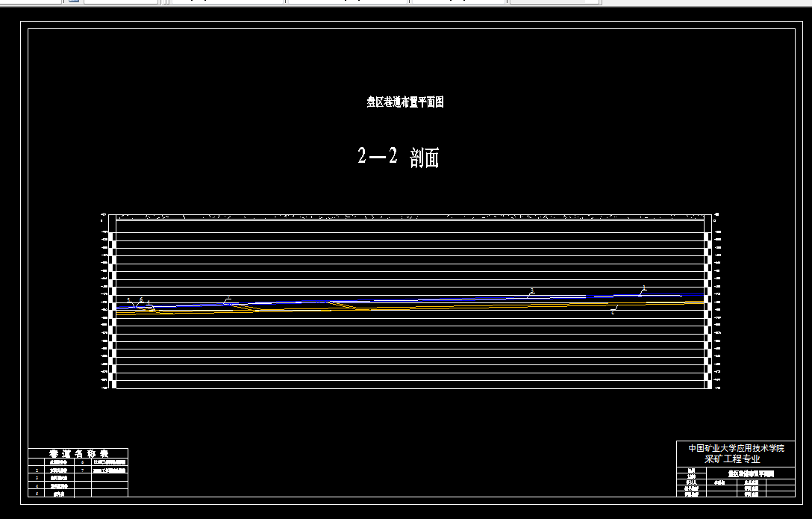Click row number 5 in roadway name table

point(37,494)
